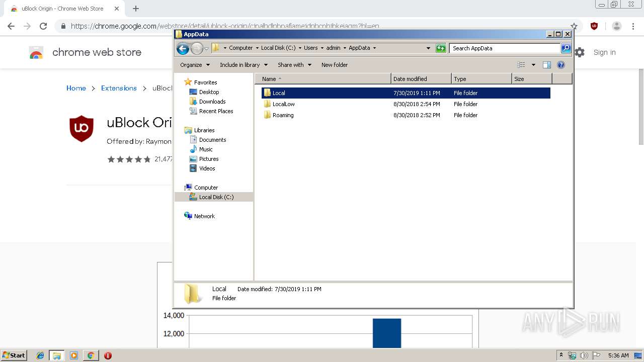644x362 pixels.
Task: Sort by the Type column header
Action: (481, 79)
